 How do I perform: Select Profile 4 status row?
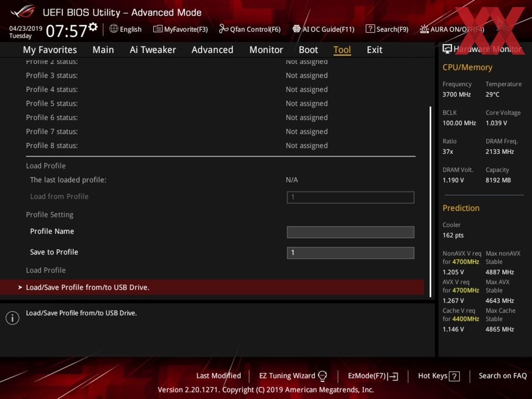point(221,89)
